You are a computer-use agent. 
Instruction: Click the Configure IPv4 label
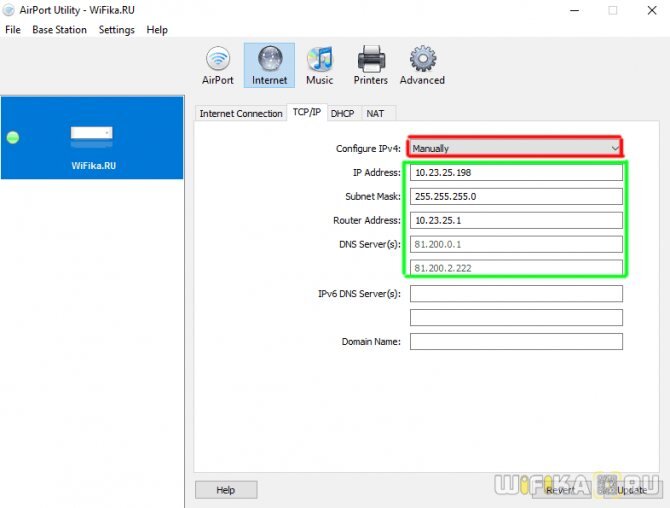coord(368,149)
